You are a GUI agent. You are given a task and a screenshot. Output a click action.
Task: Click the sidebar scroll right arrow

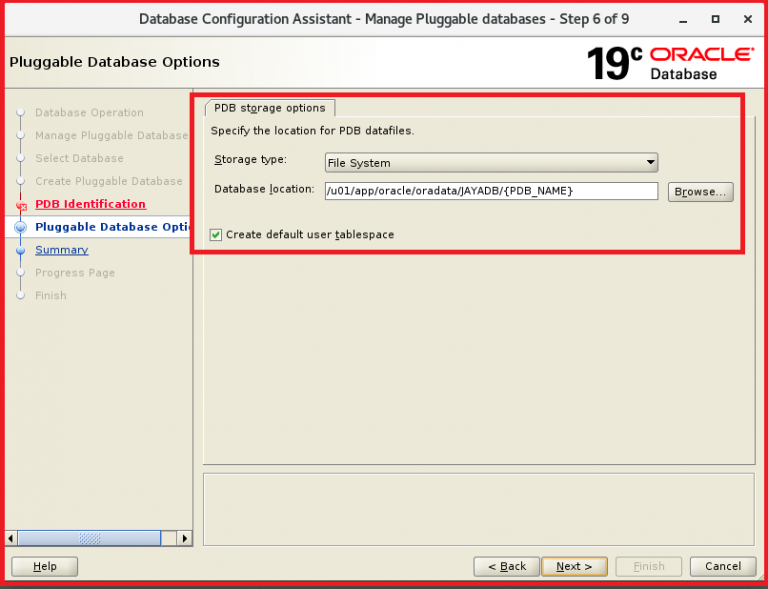coord(184,538)
